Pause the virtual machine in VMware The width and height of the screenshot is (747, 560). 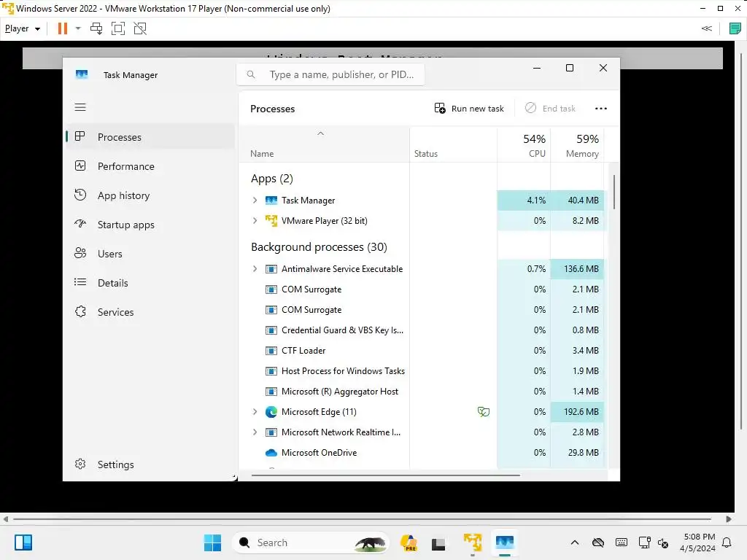(x=63, y=28)
